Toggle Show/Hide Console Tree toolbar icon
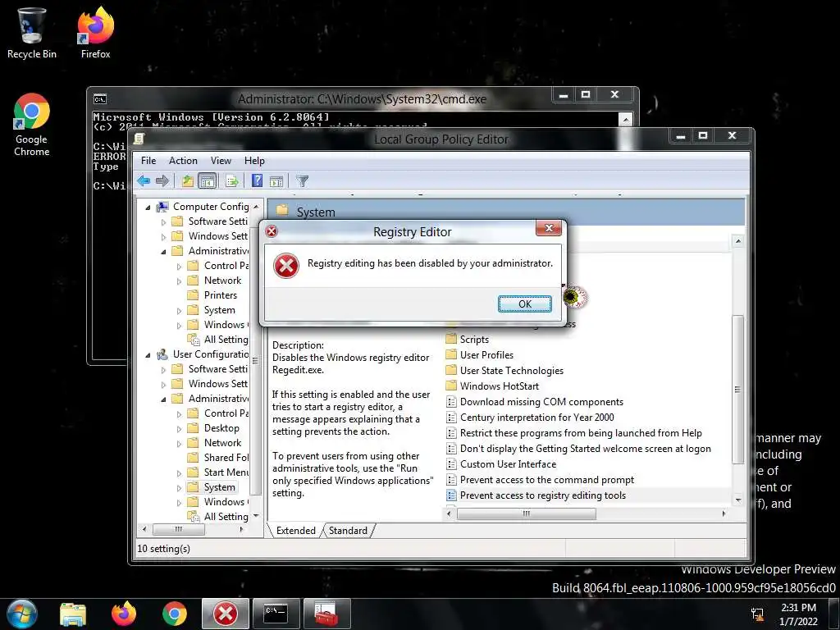 (x=207, y=181)
